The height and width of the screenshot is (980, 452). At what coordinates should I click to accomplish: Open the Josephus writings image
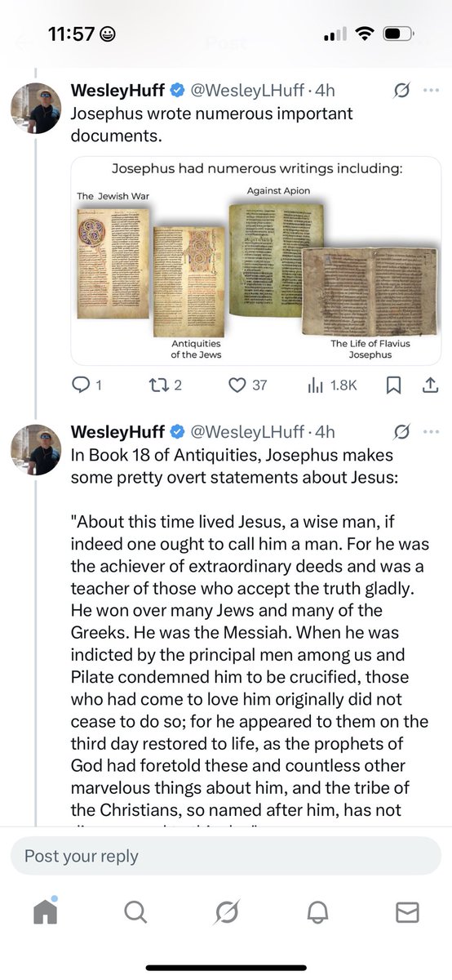pyautogui.click(x=255, y=261)
